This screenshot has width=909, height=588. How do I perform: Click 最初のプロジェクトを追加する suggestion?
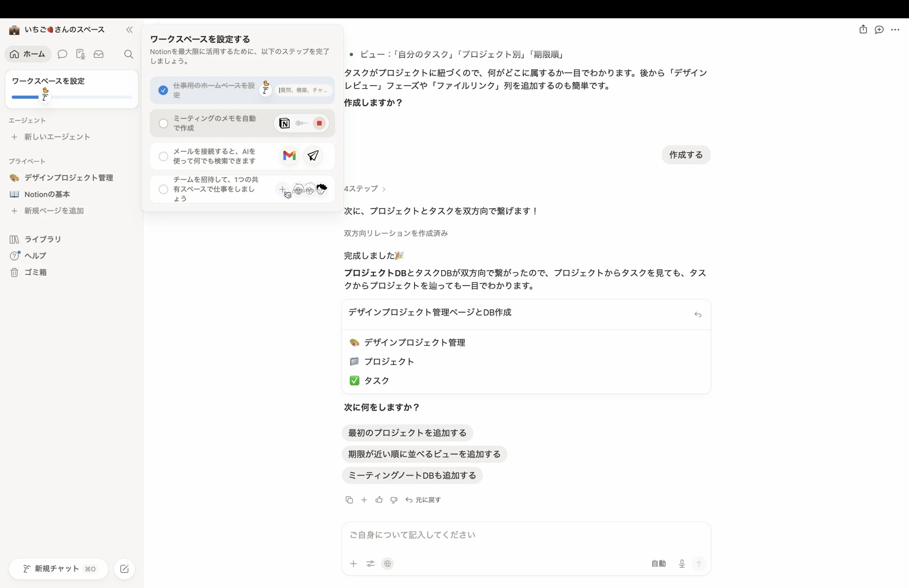[x=407, y=433]
